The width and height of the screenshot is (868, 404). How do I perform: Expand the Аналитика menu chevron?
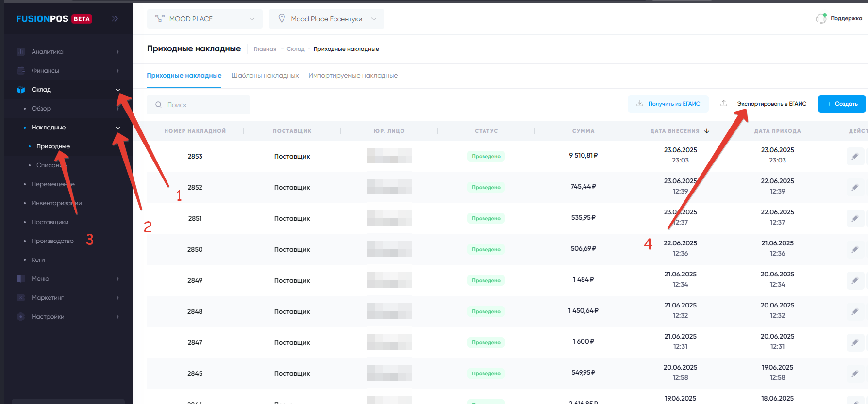point(117,52)
